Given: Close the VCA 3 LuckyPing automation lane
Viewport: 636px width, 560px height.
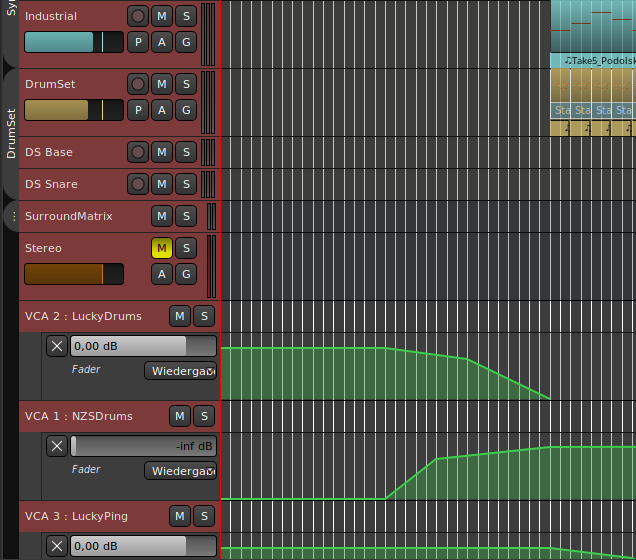Looking at the screenshot, I should pos(57,546).
